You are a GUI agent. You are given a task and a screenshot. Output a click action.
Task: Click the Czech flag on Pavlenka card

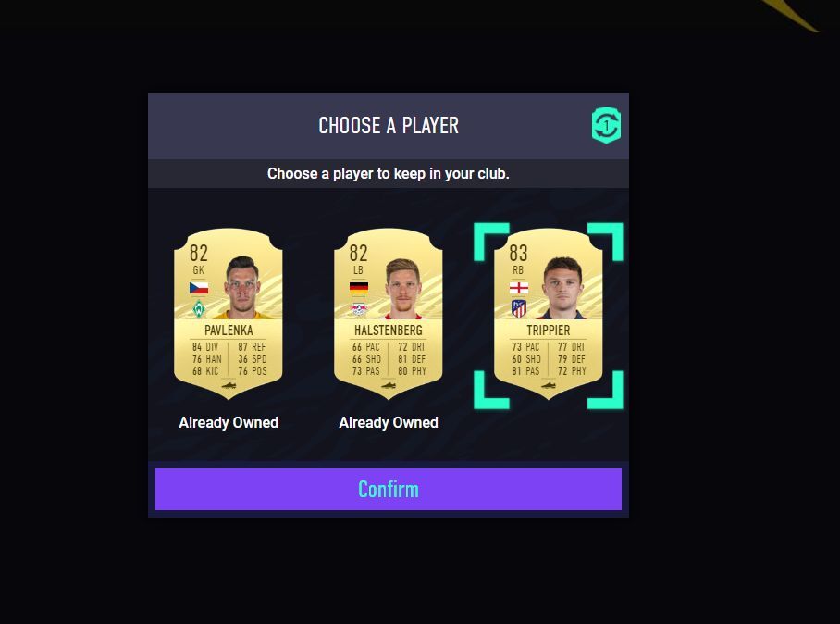pos(199,288)
